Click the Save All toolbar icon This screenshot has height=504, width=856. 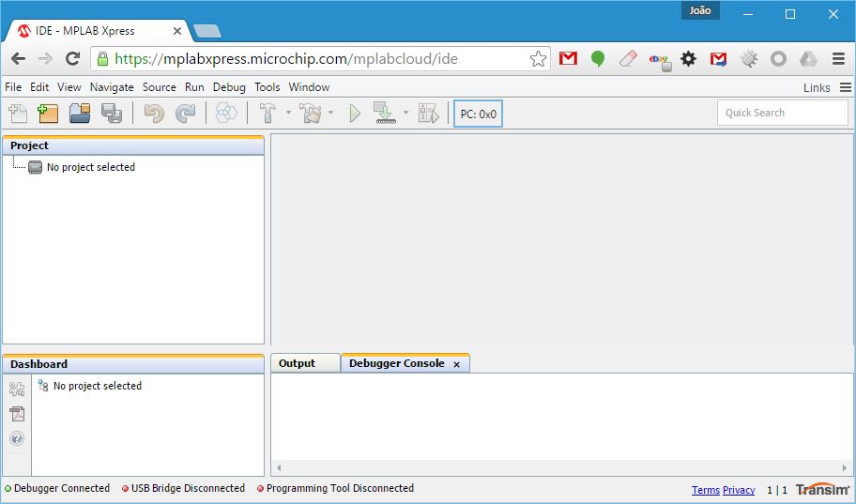[x=112, y=114]
